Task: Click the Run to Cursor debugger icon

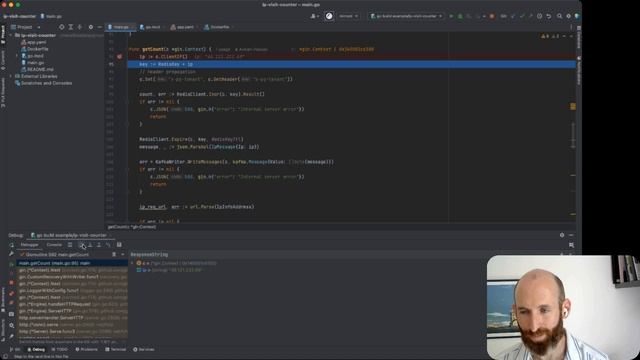Action: [108, 245]
